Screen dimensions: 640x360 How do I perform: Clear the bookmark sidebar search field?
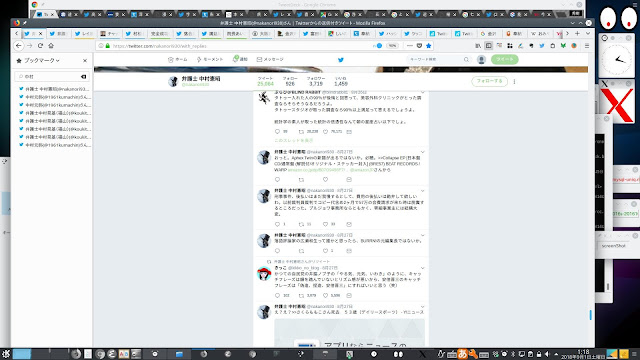tap(84, 76)
